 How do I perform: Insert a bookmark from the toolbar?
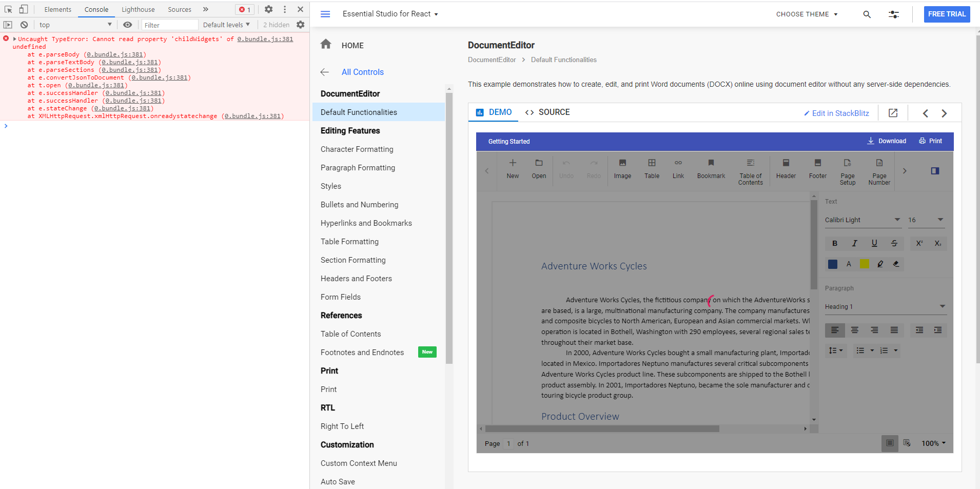tap(711, 169)
